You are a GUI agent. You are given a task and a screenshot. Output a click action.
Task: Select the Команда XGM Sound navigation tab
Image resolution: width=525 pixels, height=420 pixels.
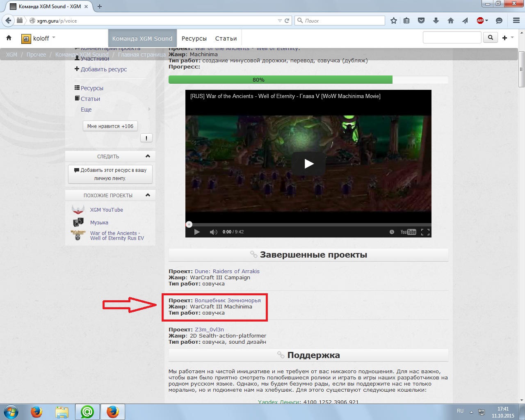[x=142, y=39]
